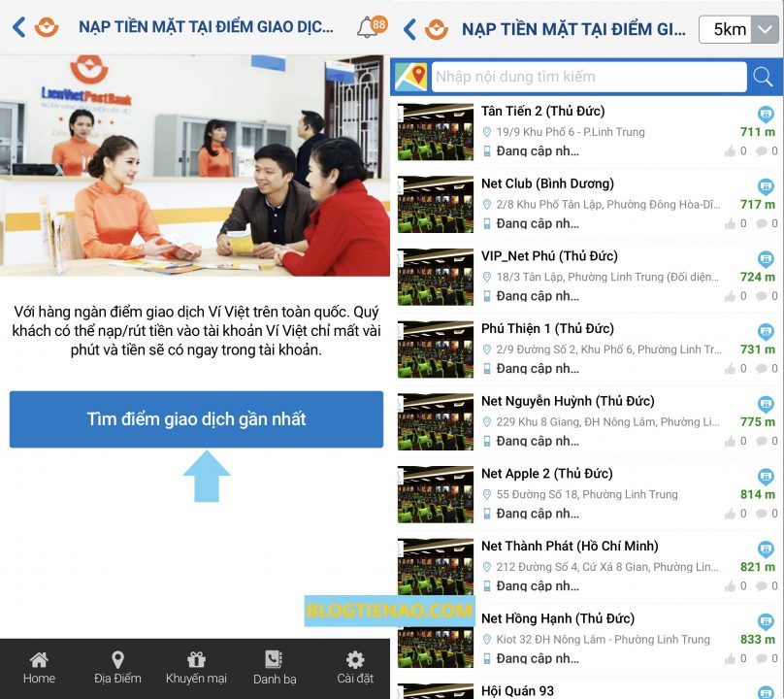Open the Địa Điểm tab
The height and width of the screenshot is (699, 784).
pyautogui.click(x=117, y=668)
